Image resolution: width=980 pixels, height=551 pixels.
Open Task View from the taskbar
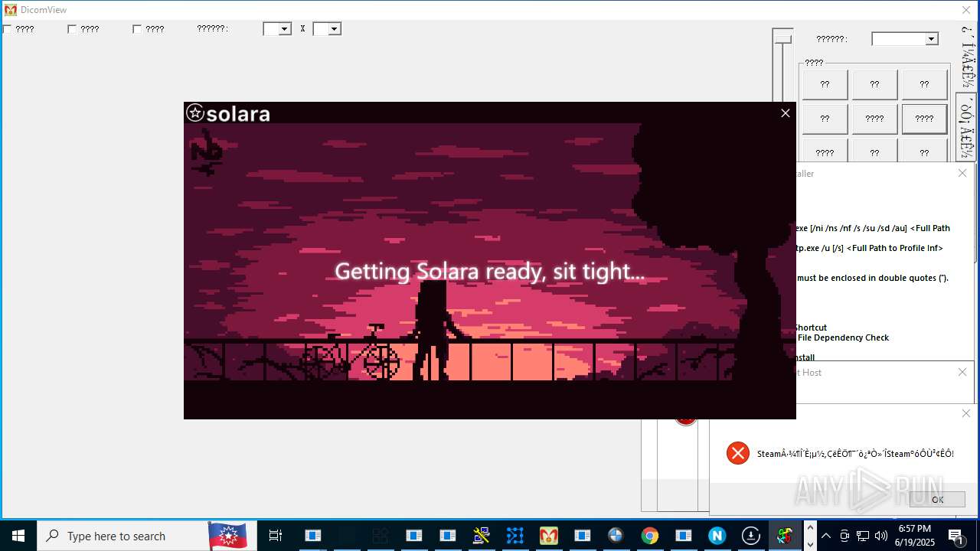pos(276,536)
